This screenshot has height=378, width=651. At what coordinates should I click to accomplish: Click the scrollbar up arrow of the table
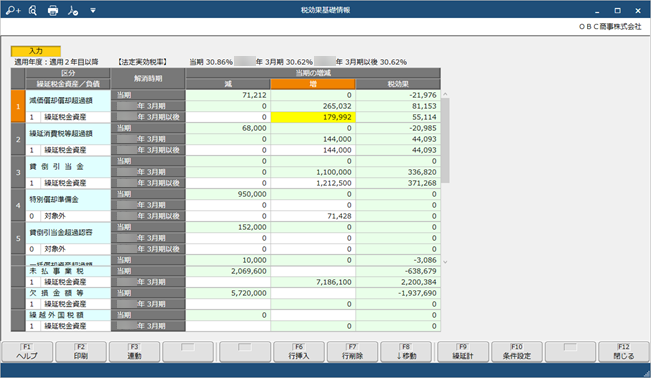(x=445, y=95)
